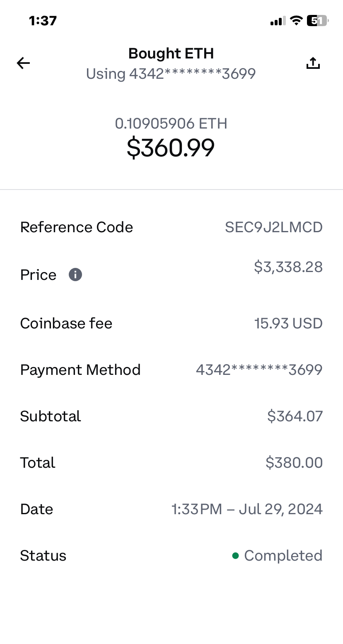Tap the Wi-Fi status icon
Screen dimensions: 343x644
coord(296,21)
